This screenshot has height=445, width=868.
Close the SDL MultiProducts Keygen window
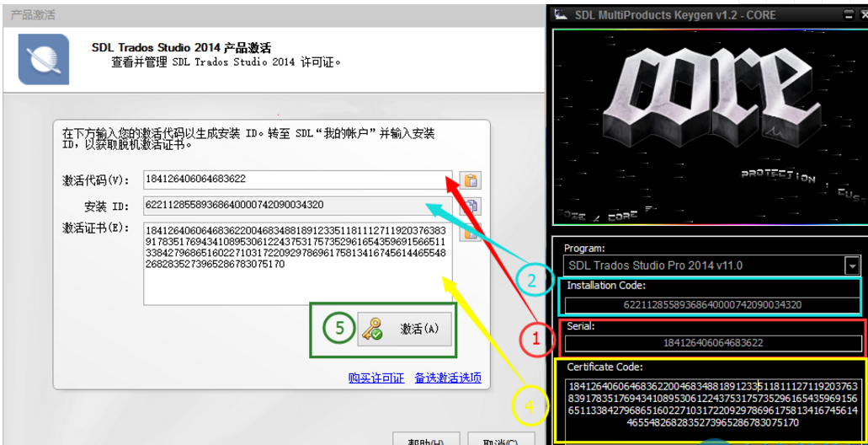[864, 15]
